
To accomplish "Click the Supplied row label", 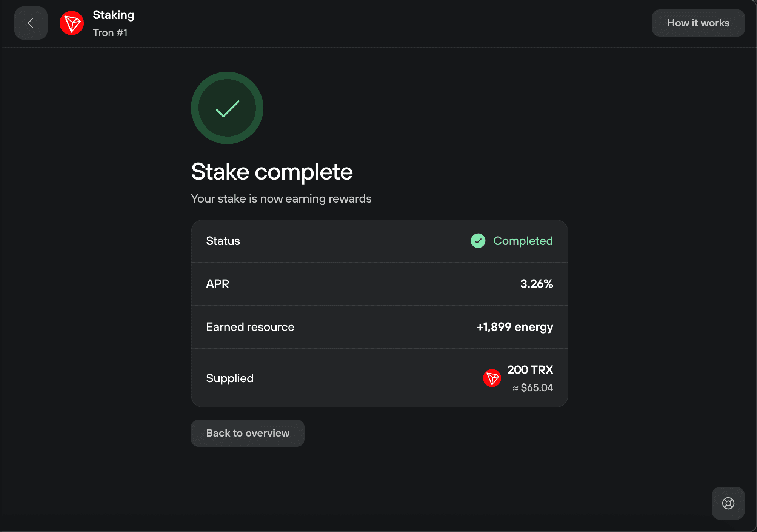I will pyautogui.click(x=230, y=378).
